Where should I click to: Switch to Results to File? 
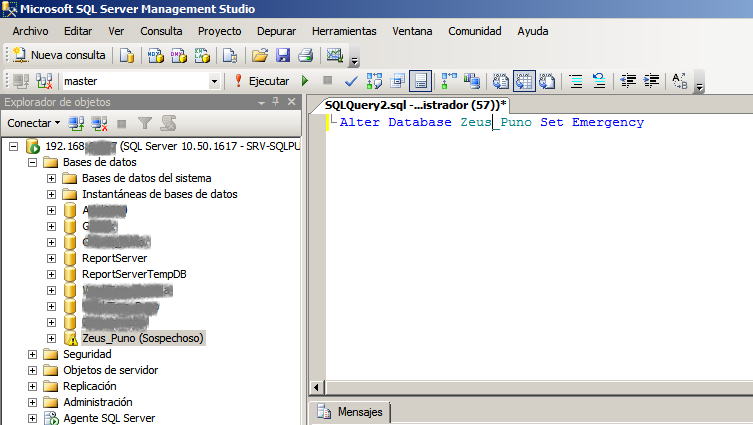[x=547, y=81]
